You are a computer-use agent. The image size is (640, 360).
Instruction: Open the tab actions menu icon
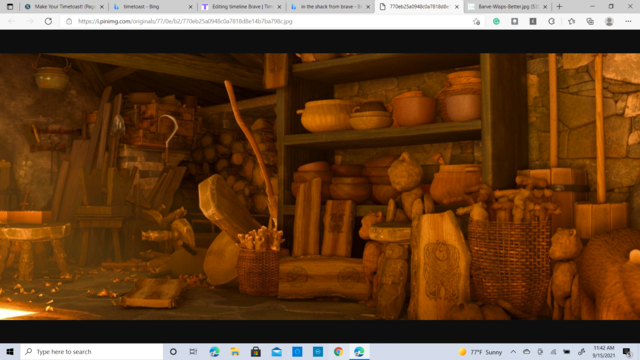pos(10,7)
